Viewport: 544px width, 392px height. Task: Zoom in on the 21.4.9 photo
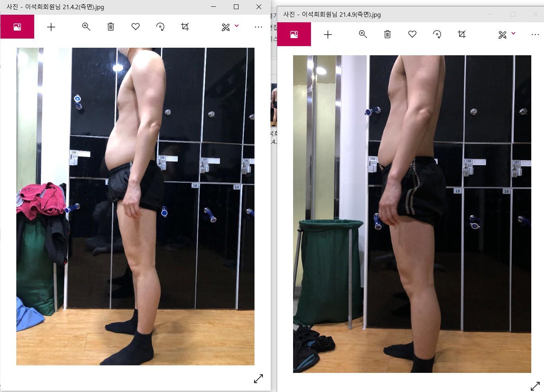tap(363, 35)
